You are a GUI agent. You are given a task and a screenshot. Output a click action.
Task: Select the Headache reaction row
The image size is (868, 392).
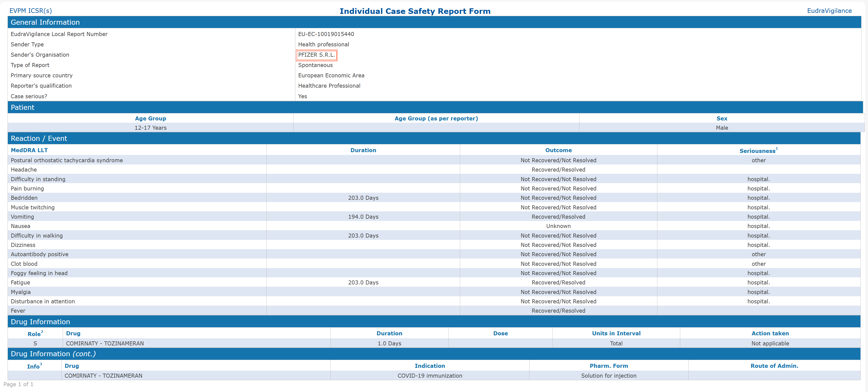coord(434,170)
